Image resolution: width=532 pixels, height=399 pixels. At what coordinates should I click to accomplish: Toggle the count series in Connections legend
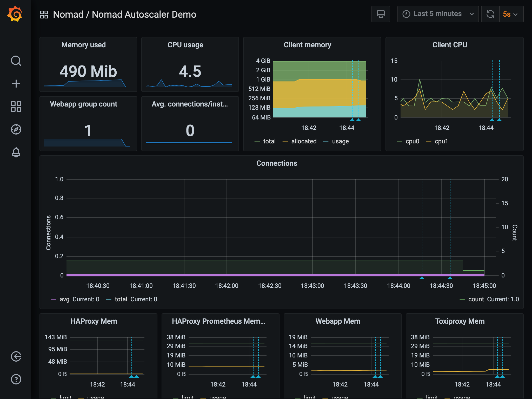click(x=476, y=299)
